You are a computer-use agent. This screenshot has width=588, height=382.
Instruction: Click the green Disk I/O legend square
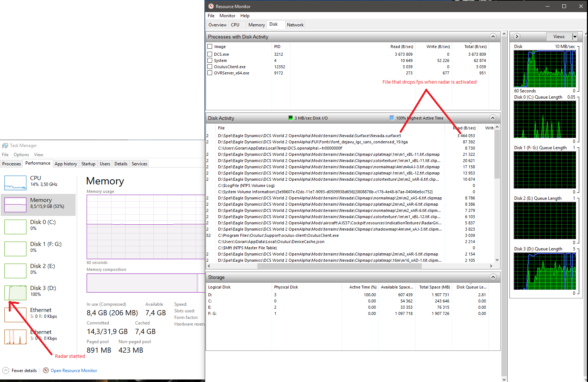(291, 118)
